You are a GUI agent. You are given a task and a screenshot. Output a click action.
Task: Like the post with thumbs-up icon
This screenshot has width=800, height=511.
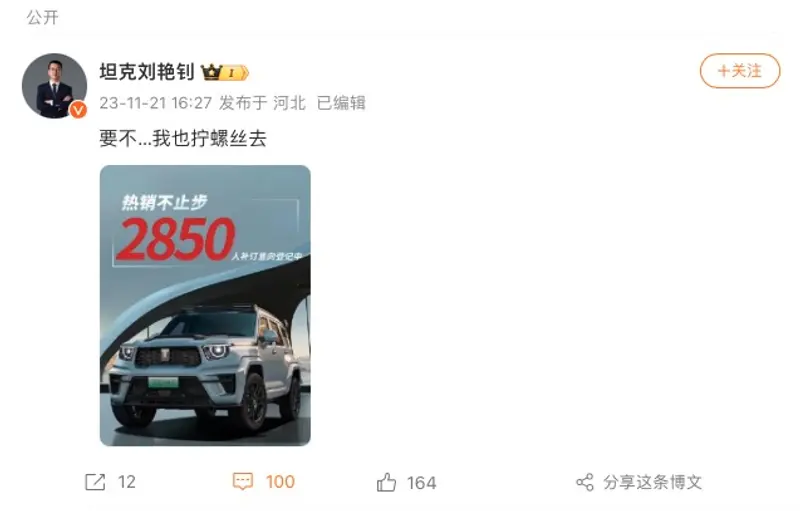(x=386, y=482)
